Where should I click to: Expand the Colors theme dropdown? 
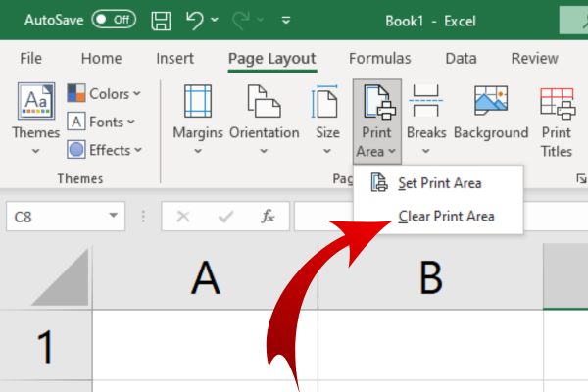tap(104, 93)
